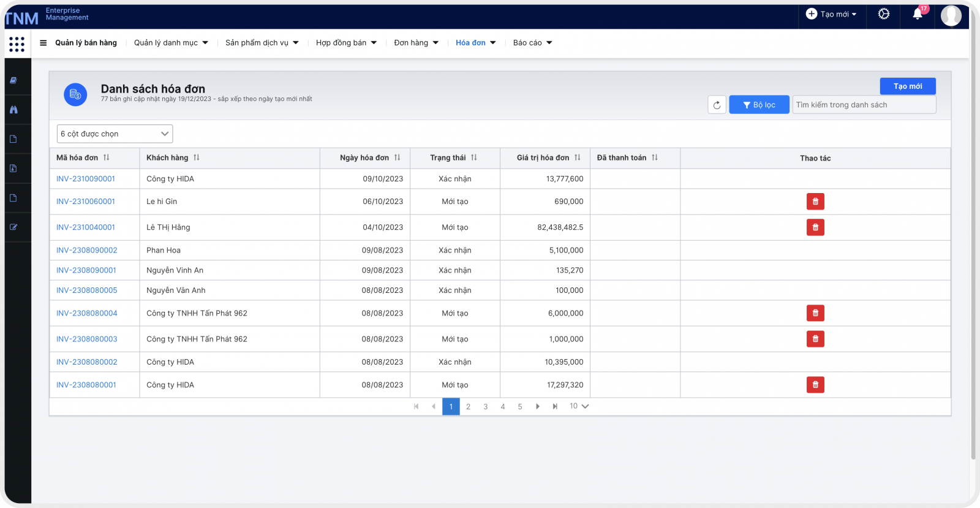980x508 pixels.
Task: Delete invoice INV-2308080004
Action: [x=815, y=313]
